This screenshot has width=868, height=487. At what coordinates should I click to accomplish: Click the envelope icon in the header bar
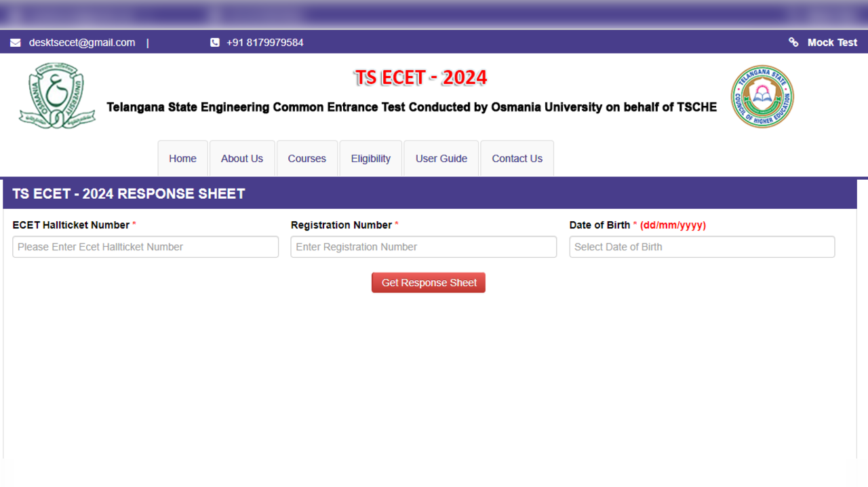(x=15, y=42)
